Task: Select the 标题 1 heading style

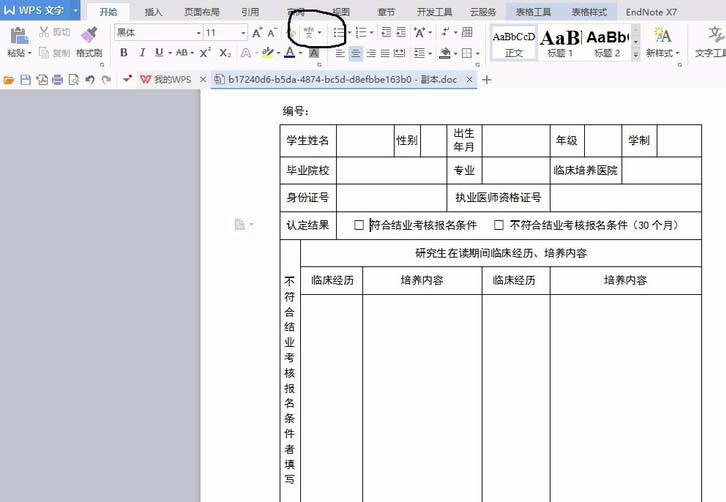Action: [x=558, y=42]
